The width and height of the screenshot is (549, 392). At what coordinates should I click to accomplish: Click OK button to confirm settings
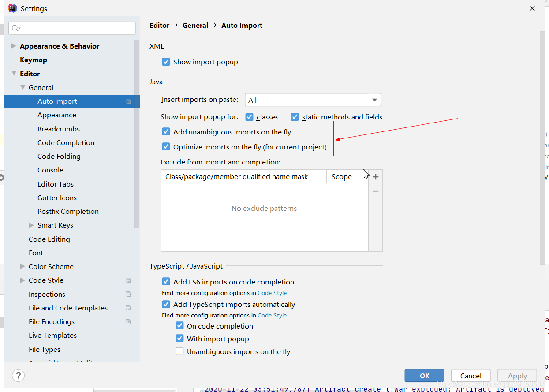[x=425, y=376]
